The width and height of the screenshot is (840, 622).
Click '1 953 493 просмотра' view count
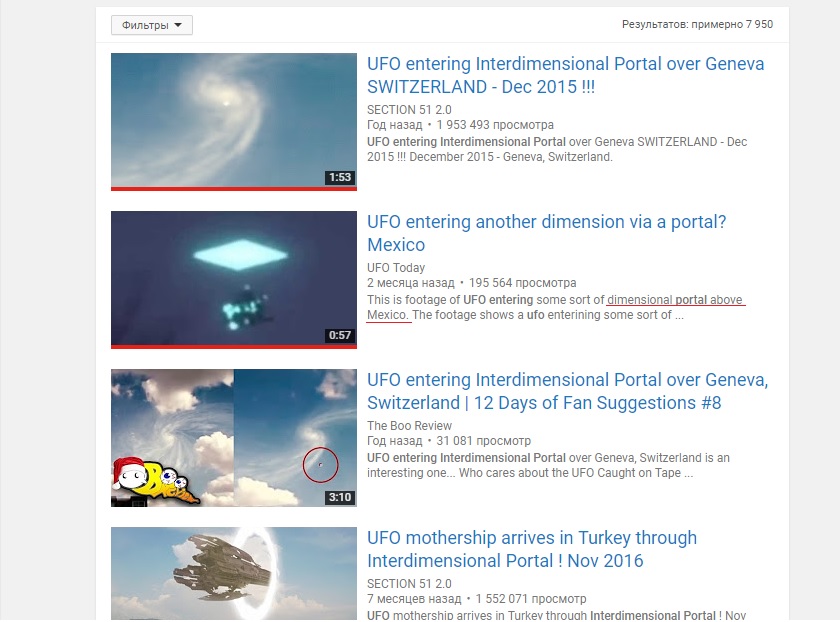point(495,125)
